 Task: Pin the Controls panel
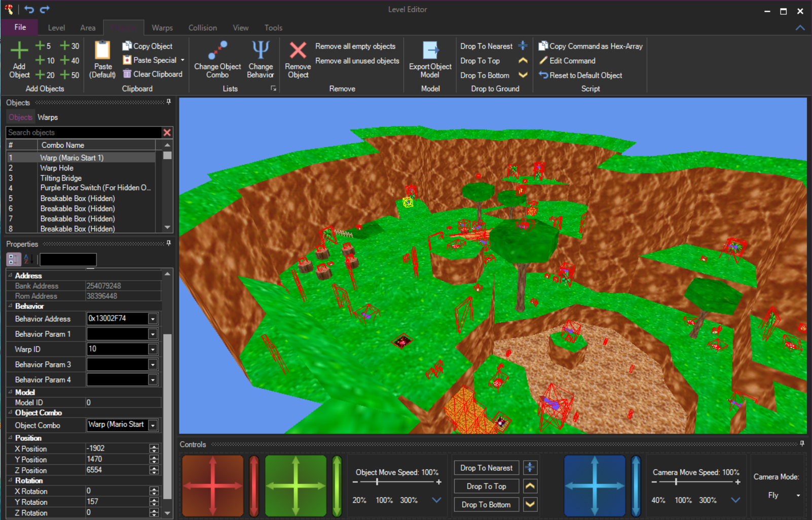tap(802, 443)
